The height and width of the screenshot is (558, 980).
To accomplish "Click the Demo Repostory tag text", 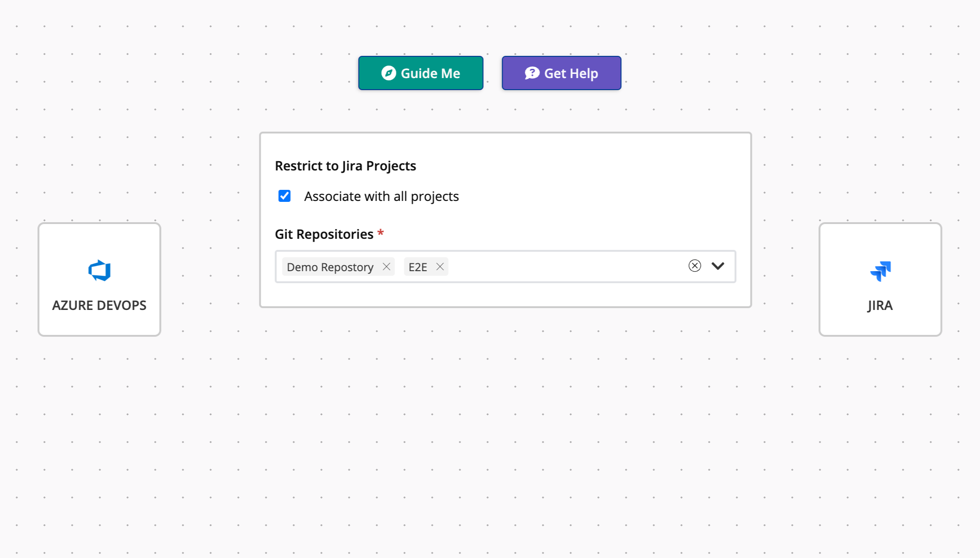I will [x=330, y=267].
